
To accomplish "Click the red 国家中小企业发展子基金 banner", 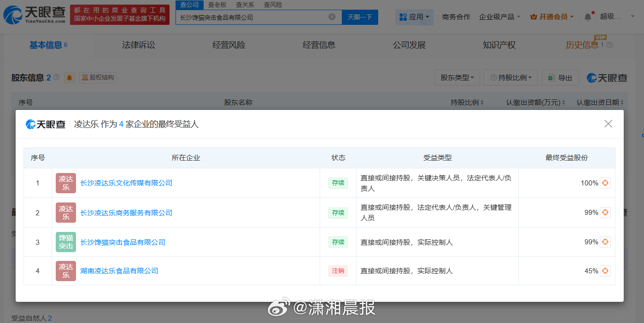I will pyautogui.click(x=120, y=15).
